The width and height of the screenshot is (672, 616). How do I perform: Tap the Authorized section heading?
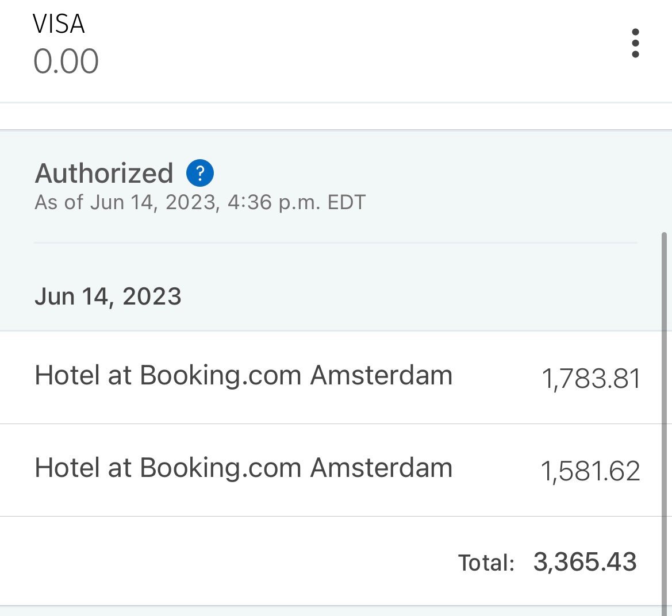(104, 173)
